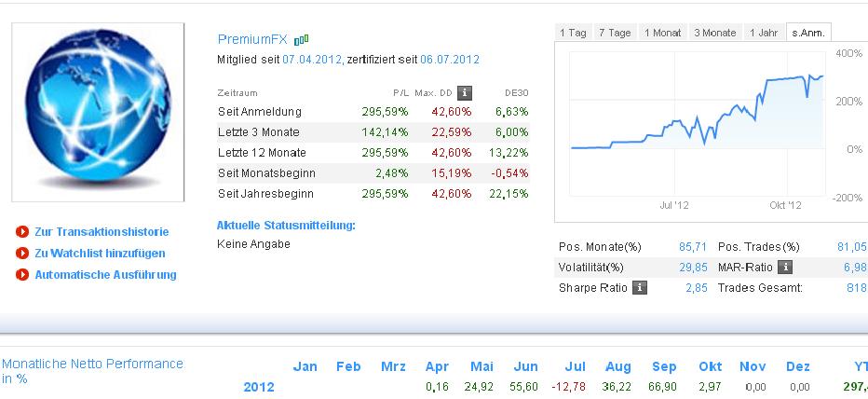Viewport: 868px width, 399px height.
Task: Select the 3 Monate chart tab
Action: (715, 33)
